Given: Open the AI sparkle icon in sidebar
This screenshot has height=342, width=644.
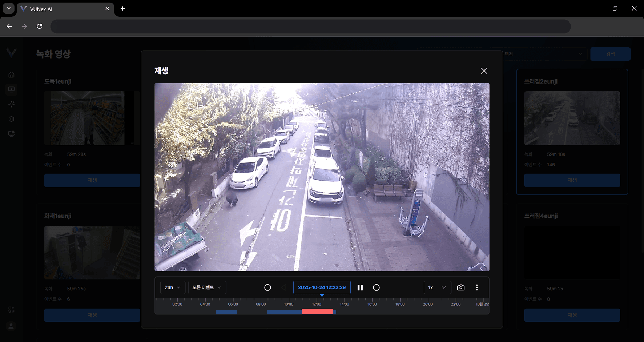Looking at the screenshot, I should click(12, 104).
